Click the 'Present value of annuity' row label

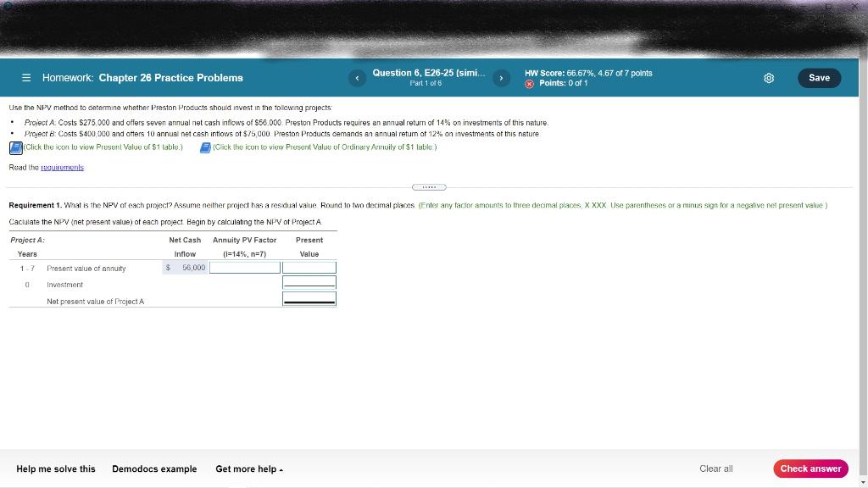86,269
